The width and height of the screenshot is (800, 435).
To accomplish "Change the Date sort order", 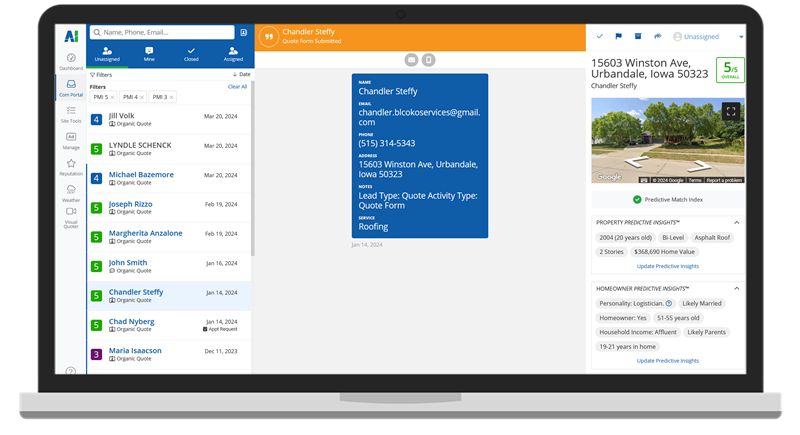I will click(242, 74).
